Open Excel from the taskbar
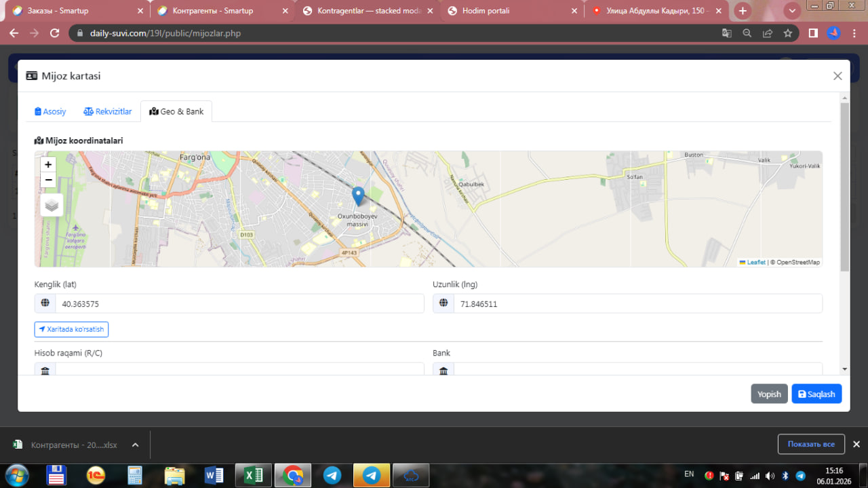Image resolution: width=868 pixels, height=488 pixels. (x=253, y=475)
